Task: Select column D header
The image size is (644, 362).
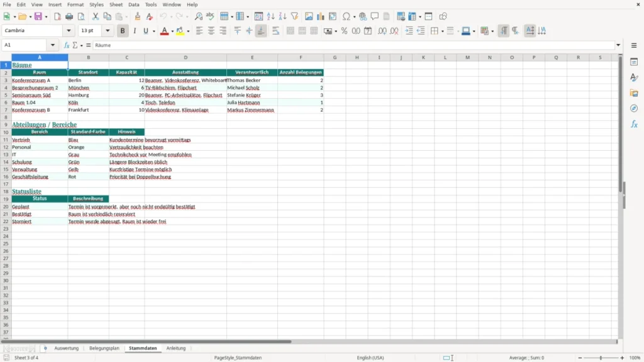Action: (x=186, y=57)
